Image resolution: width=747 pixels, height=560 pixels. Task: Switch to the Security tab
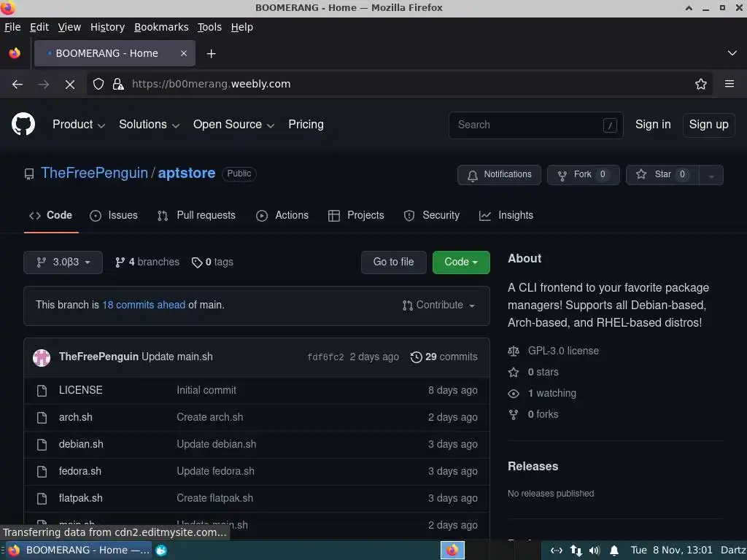[432, 215]
